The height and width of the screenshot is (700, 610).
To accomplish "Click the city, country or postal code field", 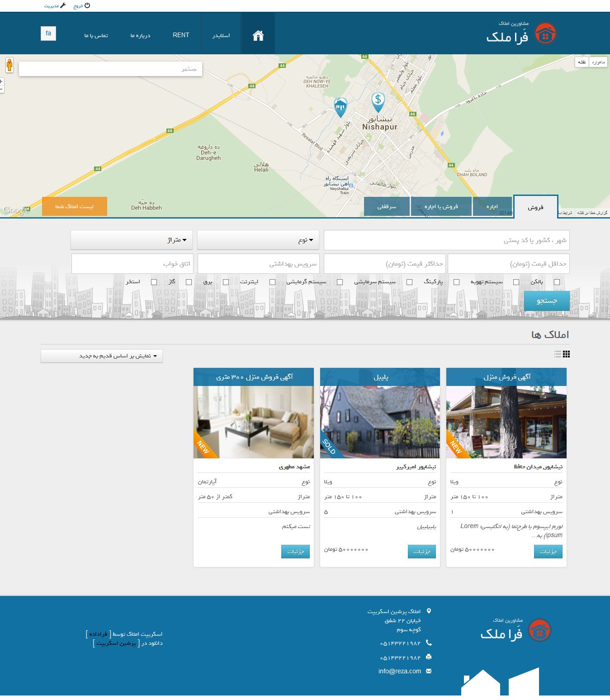I will (x=447, y=240).
